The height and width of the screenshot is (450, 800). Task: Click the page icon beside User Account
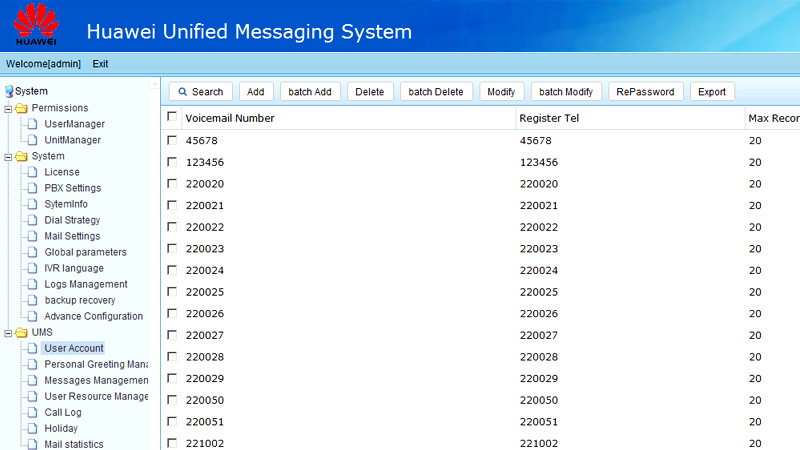tap(32, 348)
